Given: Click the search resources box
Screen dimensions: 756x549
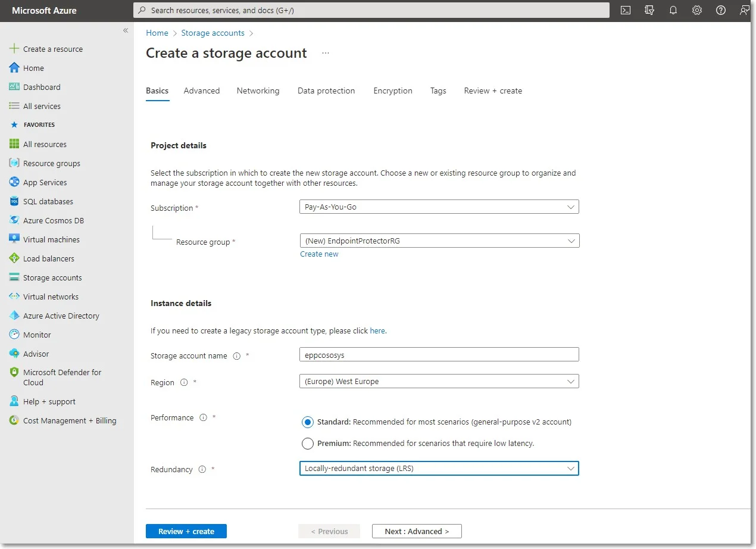Looking at the screenshot, I should (x=371, y=10).
